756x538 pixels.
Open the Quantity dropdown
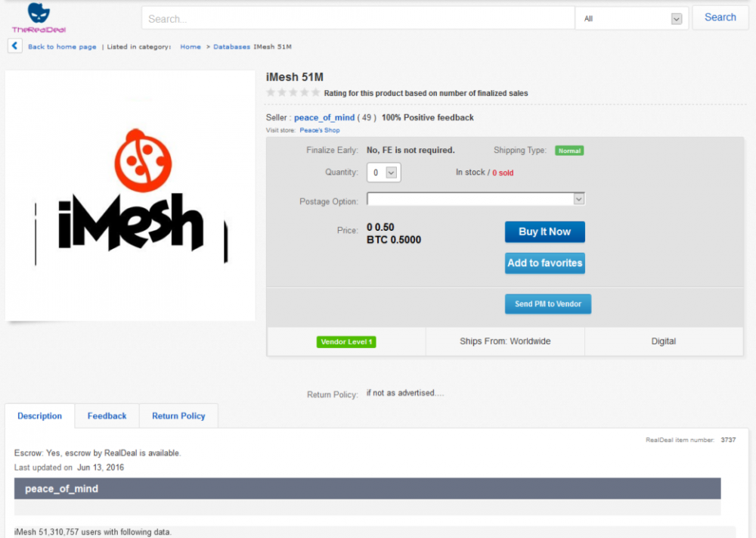tap(384, 173)
